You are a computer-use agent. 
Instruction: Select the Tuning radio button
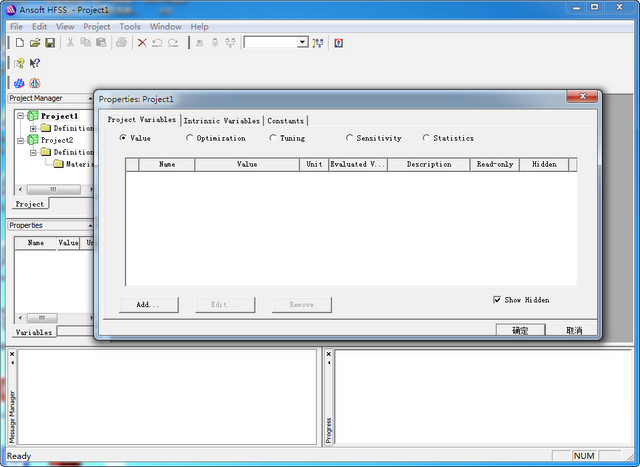(x=273, y=138)
